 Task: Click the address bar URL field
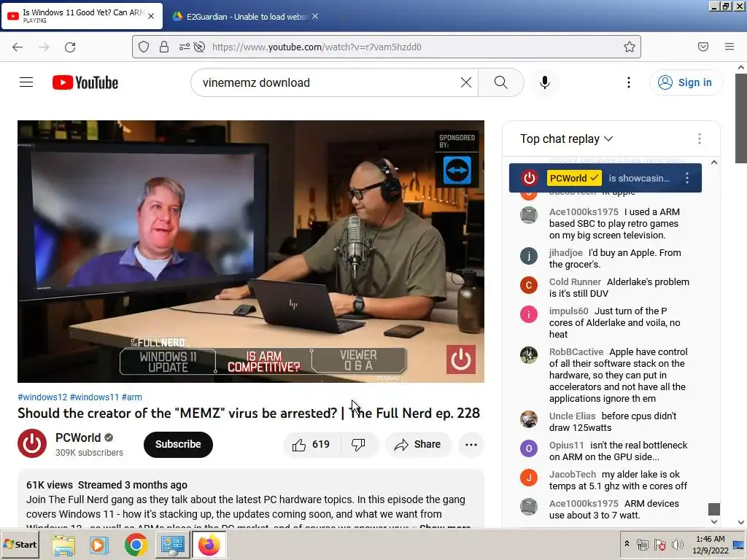point(386,47)
